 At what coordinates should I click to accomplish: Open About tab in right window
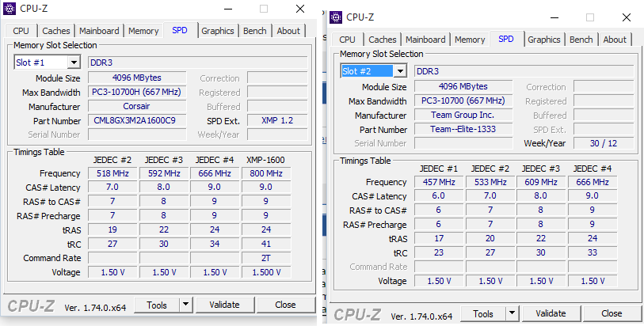pyautogui.click(x=615, y=40)
